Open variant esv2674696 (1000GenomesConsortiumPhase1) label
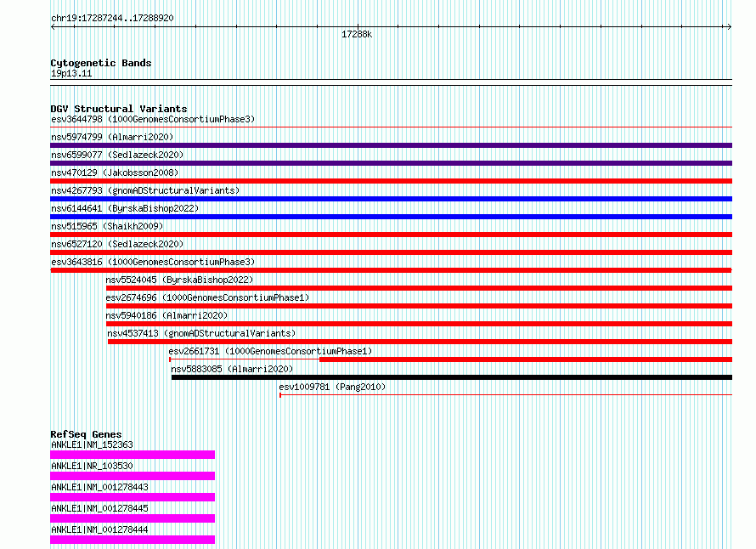The height and width of the screenshot is (549, 756). (x=207, y=297)
